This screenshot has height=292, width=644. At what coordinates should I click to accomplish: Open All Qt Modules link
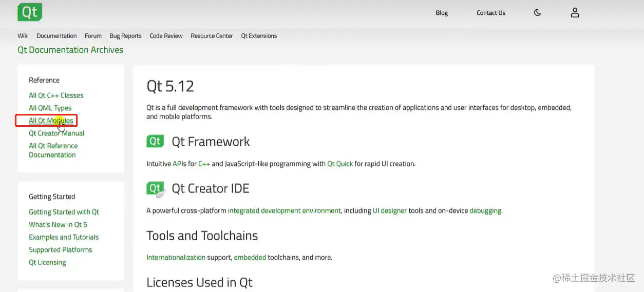click(x=51, y=121)
